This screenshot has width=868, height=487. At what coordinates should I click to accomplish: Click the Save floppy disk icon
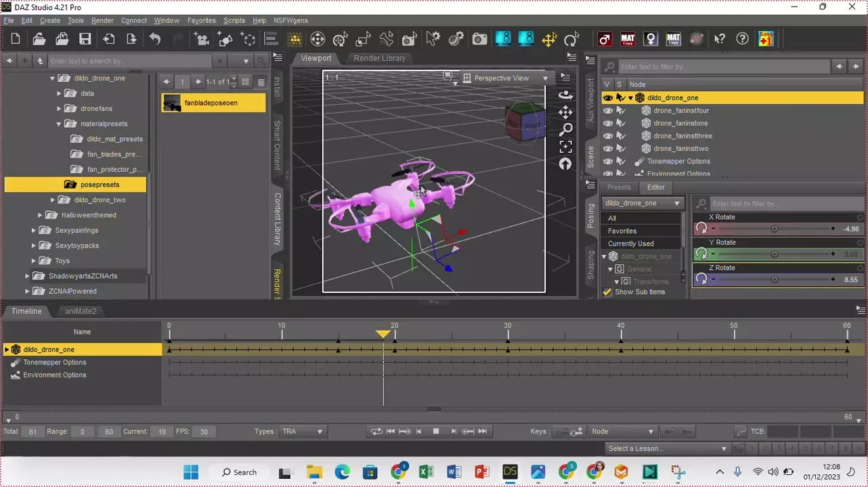click(x=85, y=39)
